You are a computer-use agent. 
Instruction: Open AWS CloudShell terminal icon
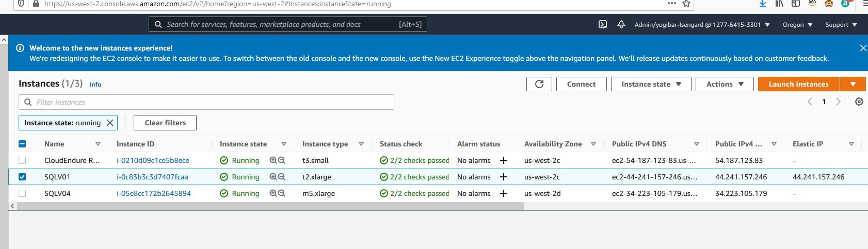click(x=603, y=24)
